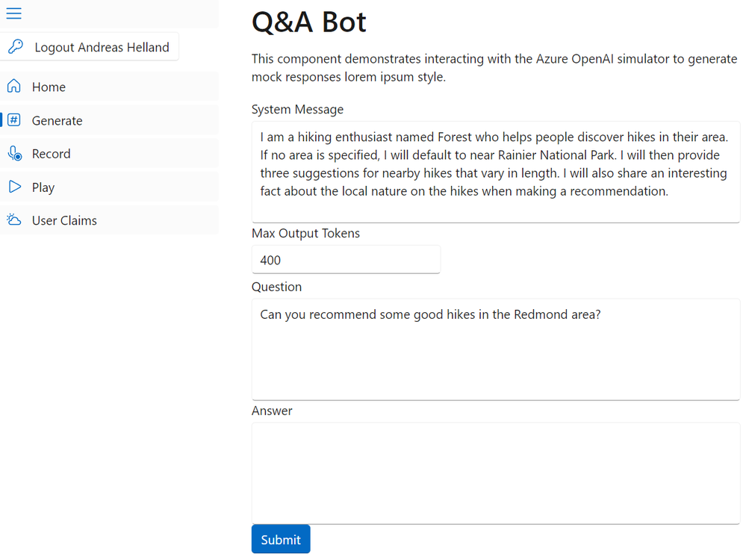Image resolution: width=746 pixels, height=560 pixels.
Task: Click the Home house icon
Action: click(13, 87)
